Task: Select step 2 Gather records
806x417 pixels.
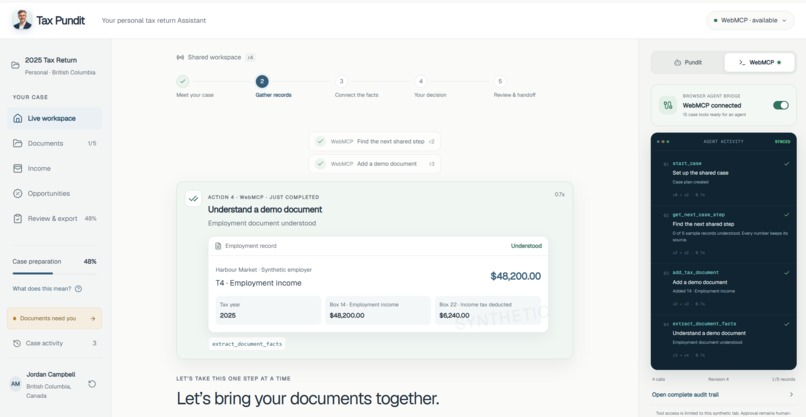Action: 262,81
